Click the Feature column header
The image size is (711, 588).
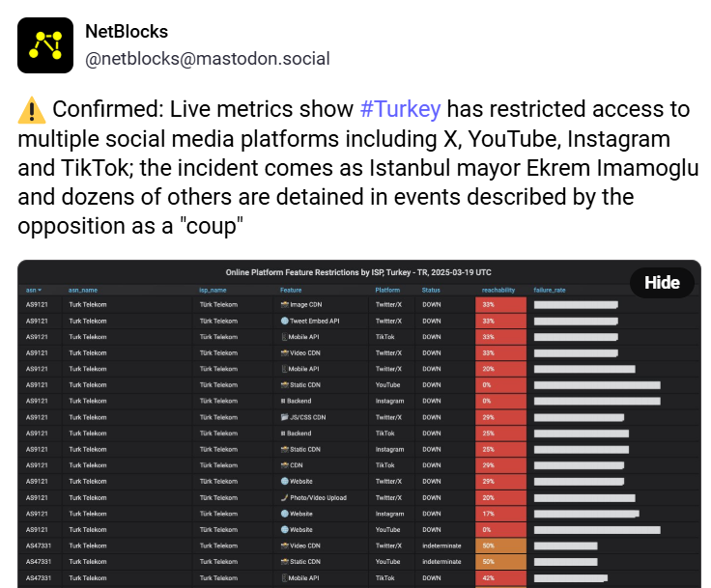(291, 291)
